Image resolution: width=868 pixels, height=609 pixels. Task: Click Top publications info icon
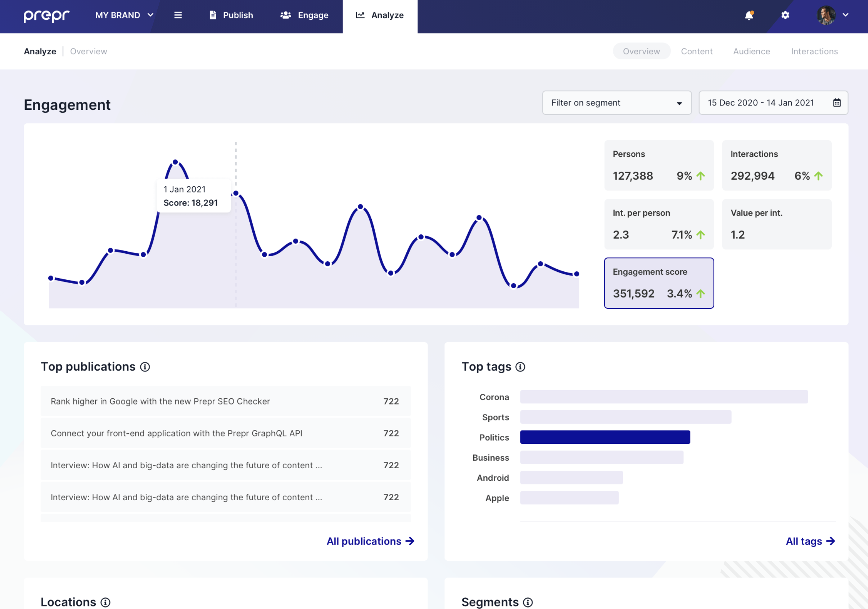pos(145,367)
